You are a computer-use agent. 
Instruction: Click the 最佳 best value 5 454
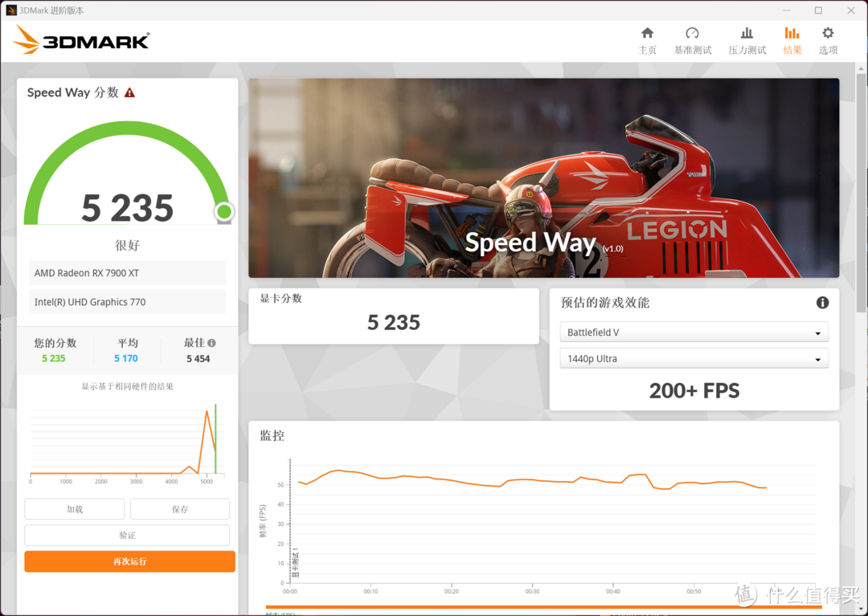pyautogui.click(x=199, y=359)
